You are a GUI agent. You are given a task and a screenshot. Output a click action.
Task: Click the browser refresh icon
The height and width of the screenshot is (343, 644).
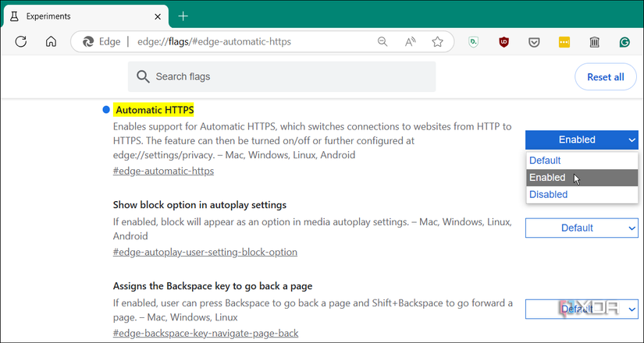tap(21, 41)
